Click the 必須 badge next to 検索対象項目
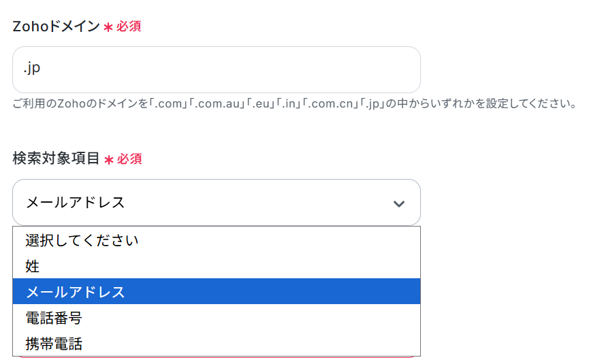This screenshot has height=364, width=600. [129, 159]
